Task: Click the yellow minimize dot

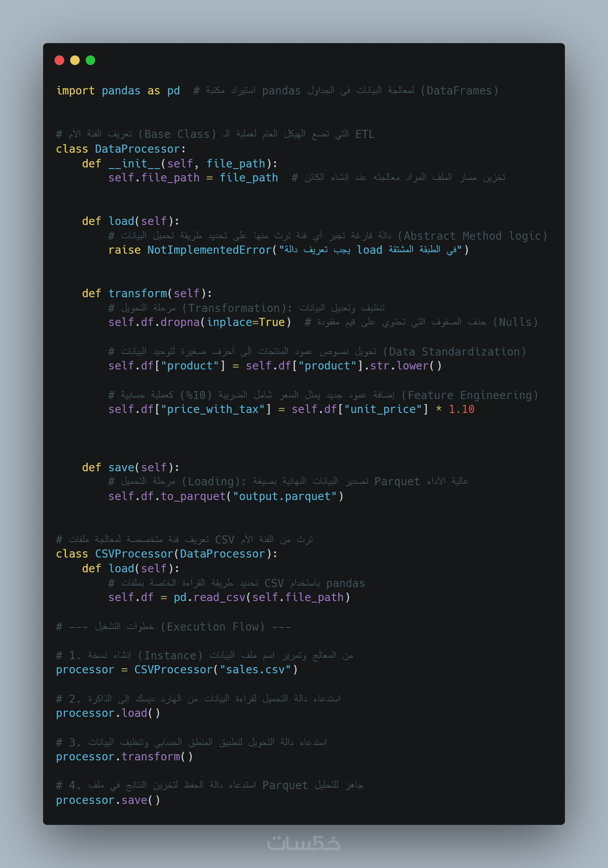Action: [x=75, y=60]
